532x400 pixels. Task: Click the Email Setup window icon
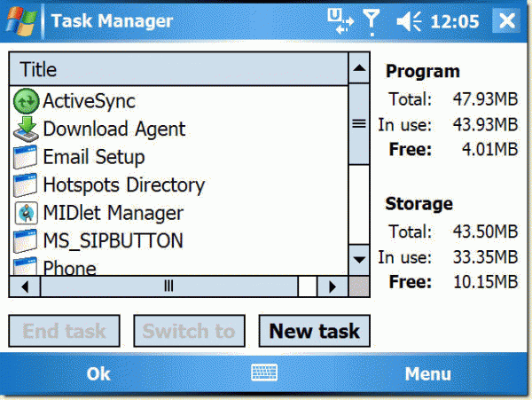[27, 158]
